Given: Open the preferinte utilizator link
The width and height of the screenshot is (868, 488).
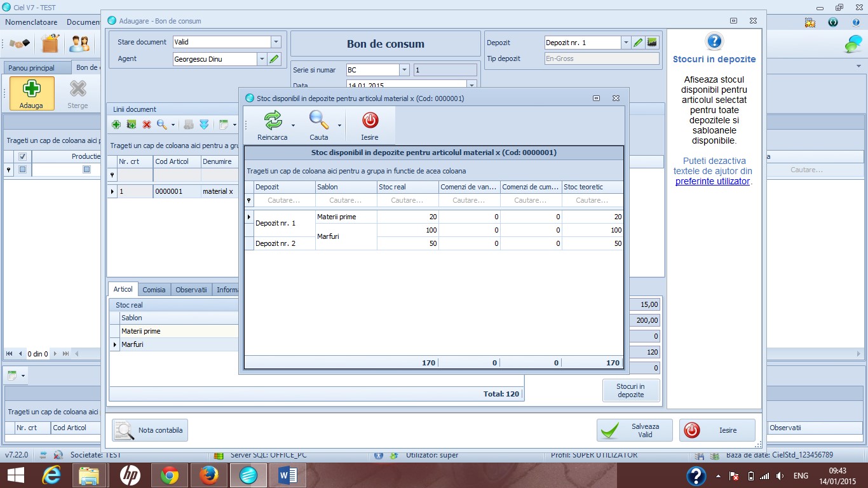Looking at the screenshot, I should 712,181.
